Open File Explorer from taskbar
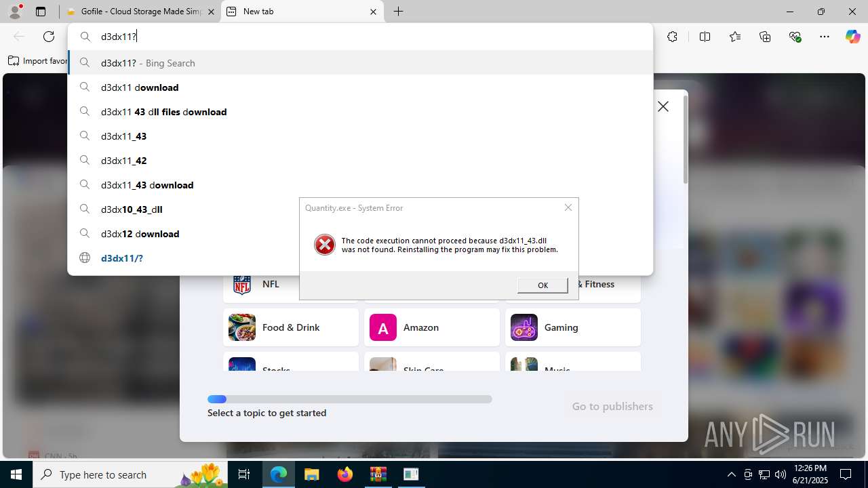868x488 pixels. pyautogui.click(x=311, y=474)
